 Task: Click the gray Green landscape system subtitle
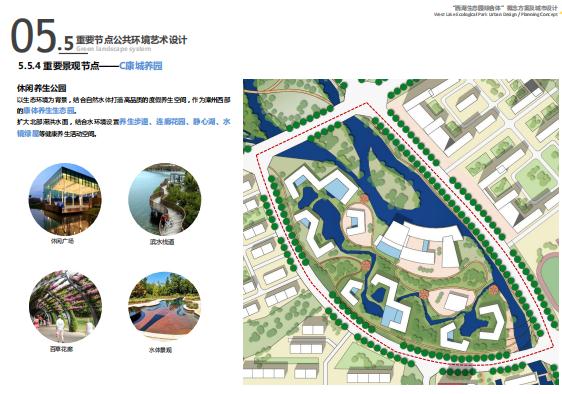point(113,48)
